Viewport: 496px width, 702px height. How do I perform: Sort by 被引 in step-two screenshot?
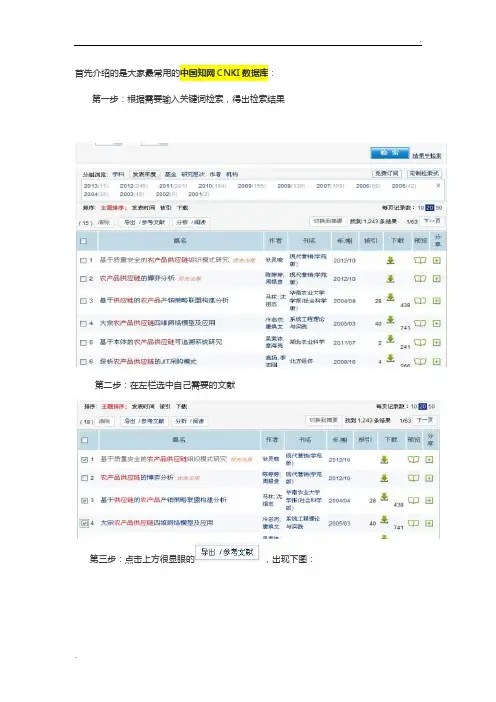pos(165,407)
